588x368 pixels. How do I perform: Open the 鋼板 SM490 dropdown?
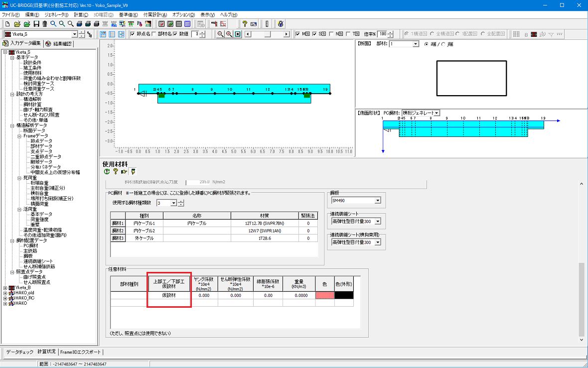377,201
